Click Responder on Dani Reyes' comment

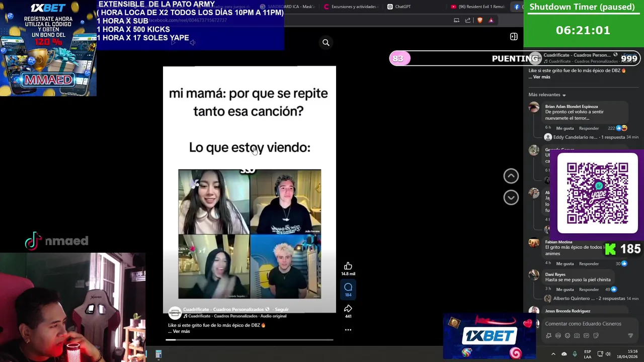[589, 290]
